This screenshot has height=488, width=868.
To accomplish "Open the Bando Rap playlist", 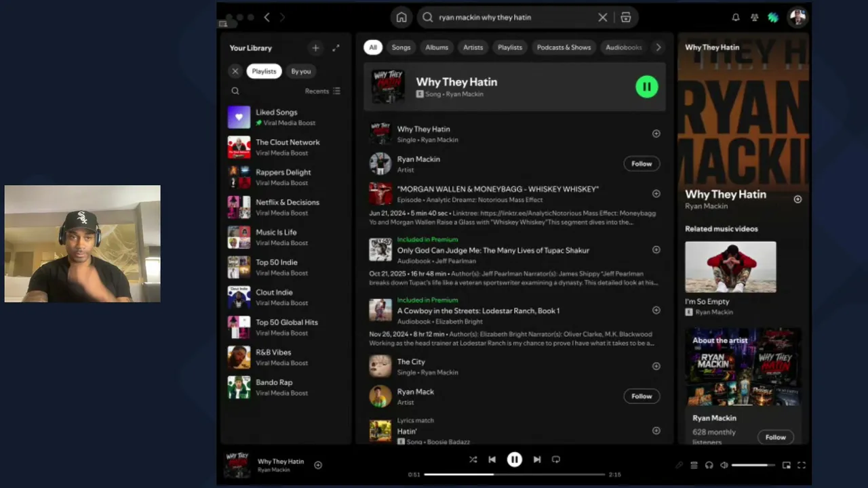I will point(285,387).
